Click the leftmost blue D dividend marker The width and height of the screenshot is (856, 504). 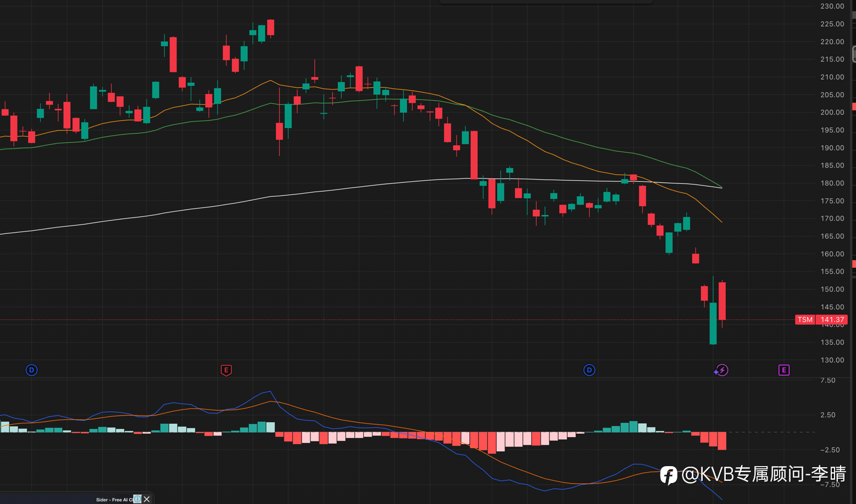click(x=32, y=370)
